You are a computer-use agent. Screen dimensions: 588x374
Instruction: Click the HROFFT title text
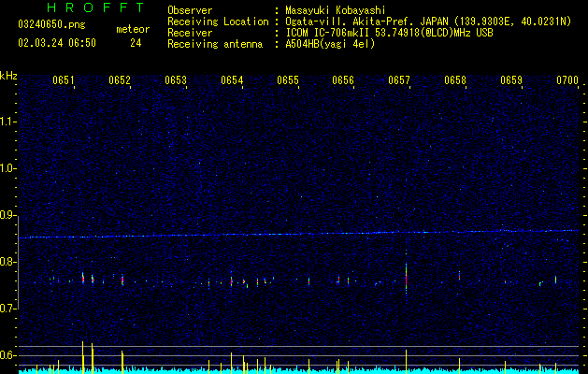pyautogui.click(x=95, y=7)
